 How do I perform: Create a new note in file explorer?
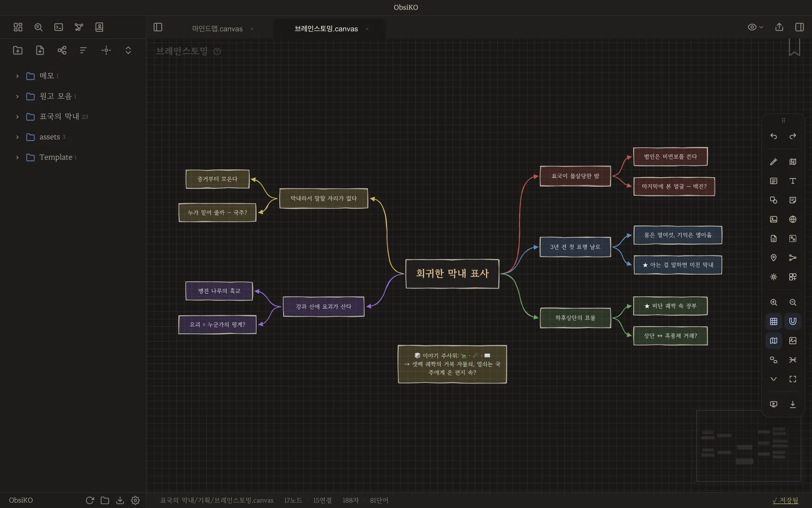pos(40,50)
